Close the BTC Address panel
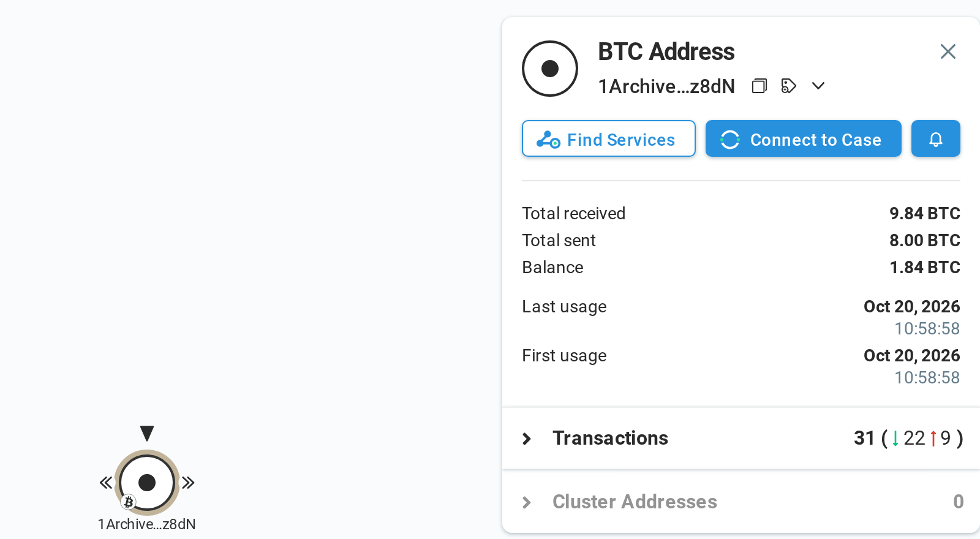The image size is (980, 539). point(948,51)
